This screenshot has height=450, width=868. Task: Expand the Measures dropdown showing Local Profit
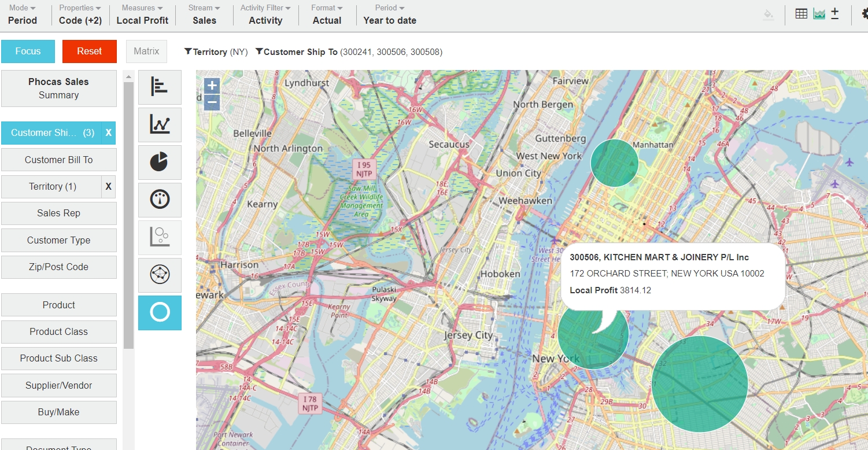[142, 14]
